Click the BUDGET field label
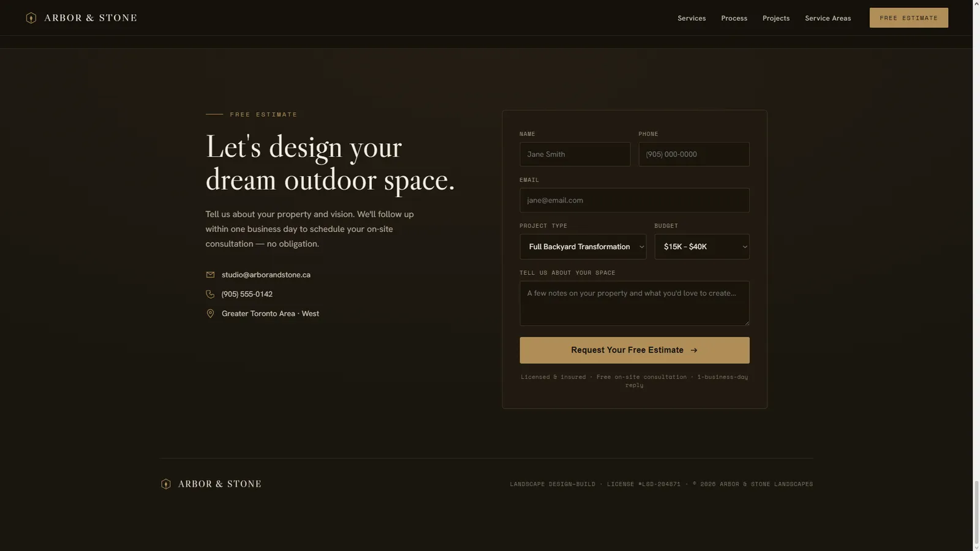 (x=666, y=226)
